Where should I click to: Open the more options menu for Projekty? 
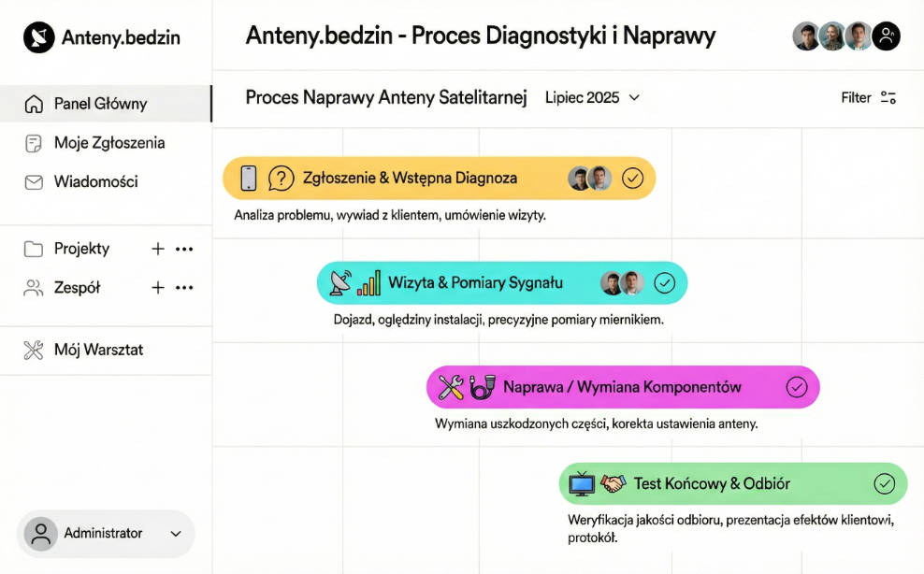click(184, 249)
